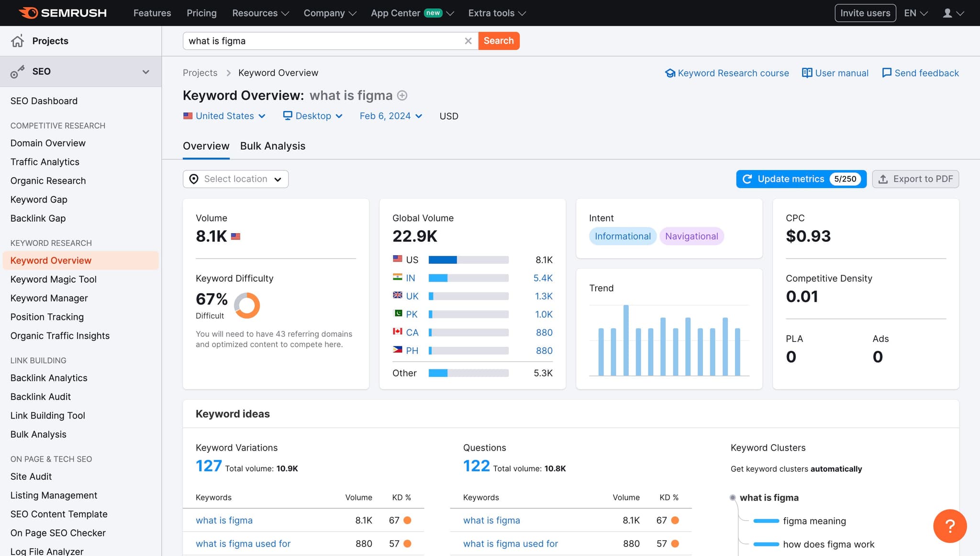Open the help question mark bubble
Viewport: 980px width, 556px height.
tap(950, 526)
